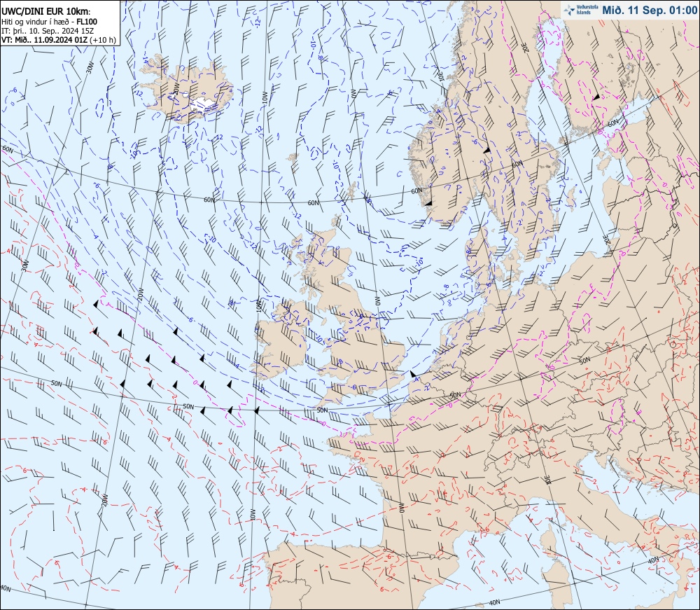Click the Veðurstofa Íslands pinwheel logo icon
Image resolution: width=700 pixels, height=610 pixels.
point(569,10)
